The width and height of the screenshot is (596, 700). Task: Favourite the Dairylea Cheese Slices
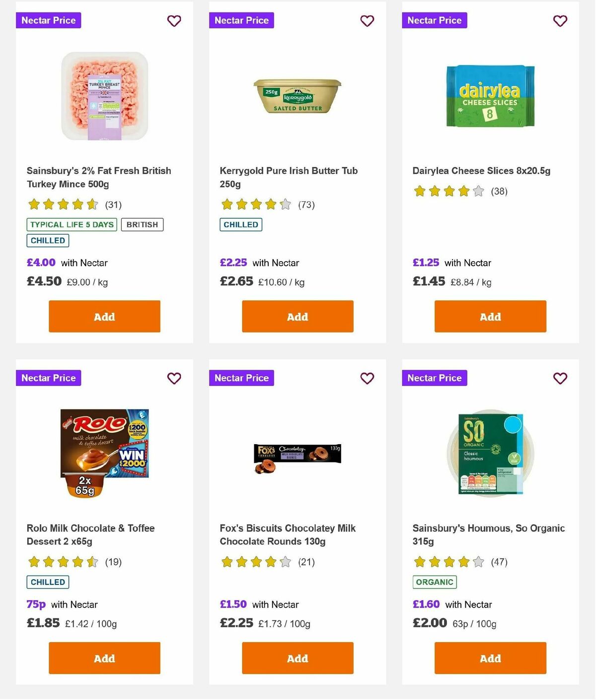pos(560,21)
